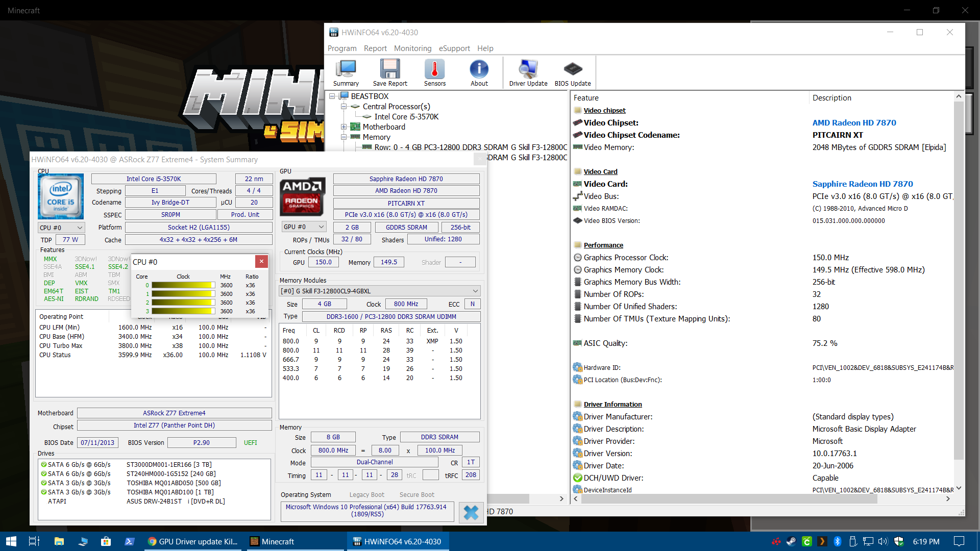Open the Monitoring menu

(x=412, y=48)
